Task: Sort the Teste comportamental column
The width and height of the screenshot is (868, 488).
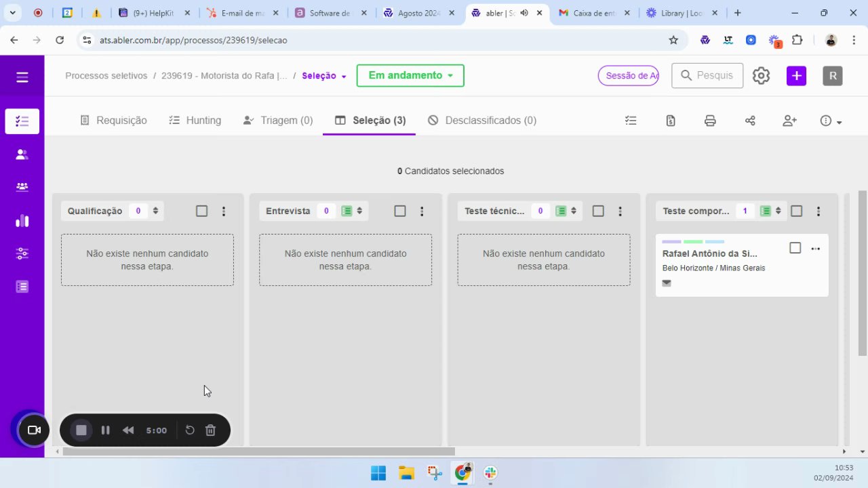Action: pos(778,211)
